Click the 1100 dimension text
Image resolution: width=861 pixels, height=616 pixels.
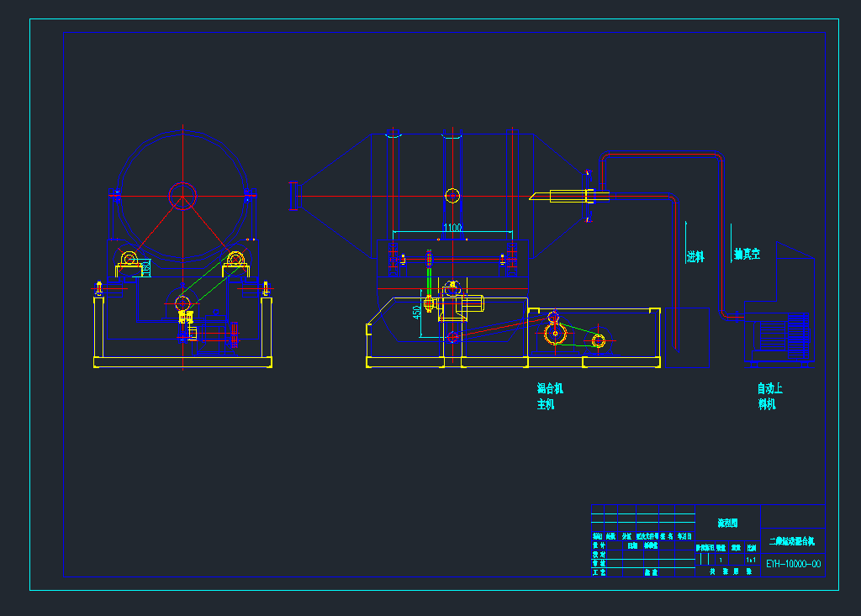click(x=452, y=228)
